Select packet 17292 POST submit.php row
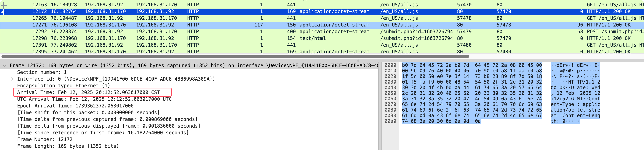Image resolution: width=644 pixels, height=150 pixels. pyautogui.click(x=322, y=32)
